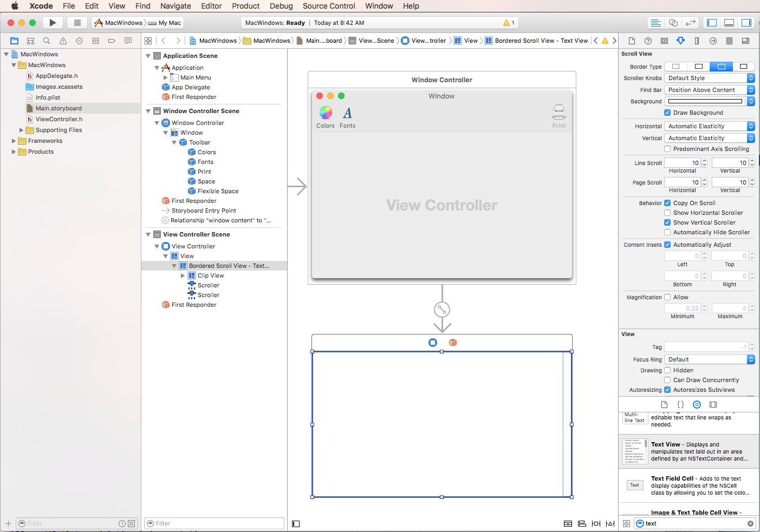
Task: Enable Show Horizontal Scroller
Action: coord(667,213)
